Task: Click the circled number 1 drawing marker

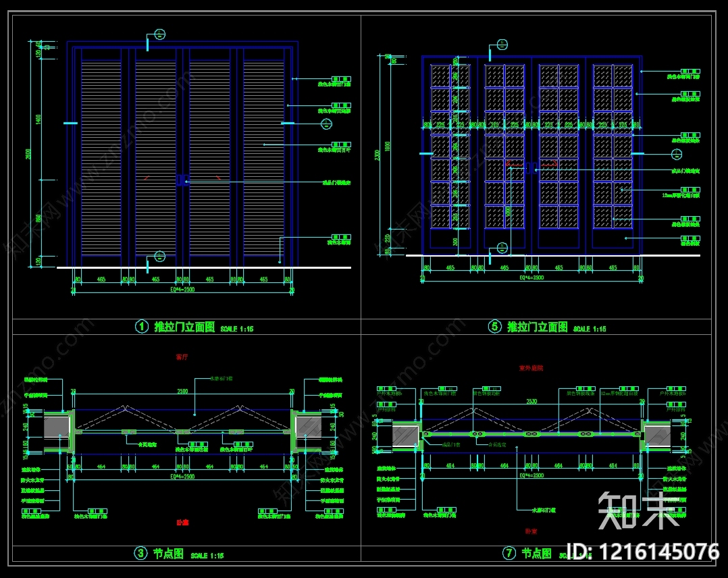Action: [142, 326]
